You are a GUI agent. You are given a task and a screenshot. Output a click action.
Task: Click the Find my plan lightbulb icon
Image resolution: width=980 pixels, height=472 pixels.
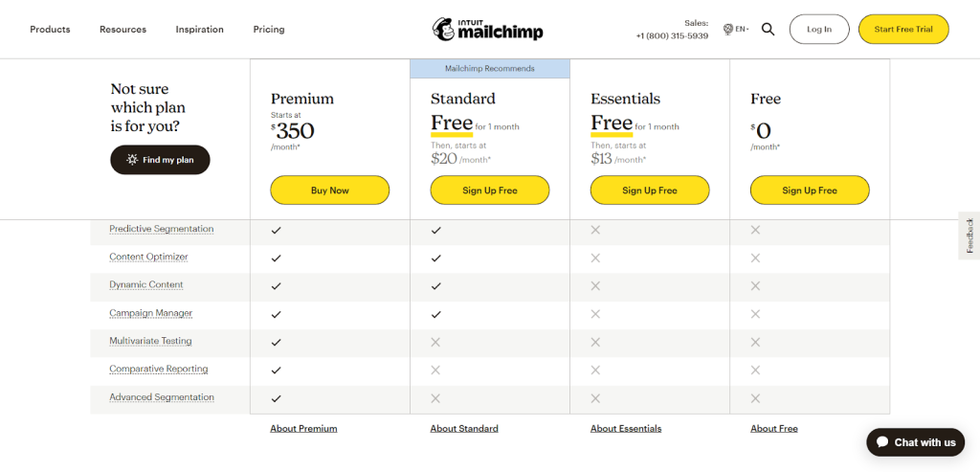(x=131, y=160)
